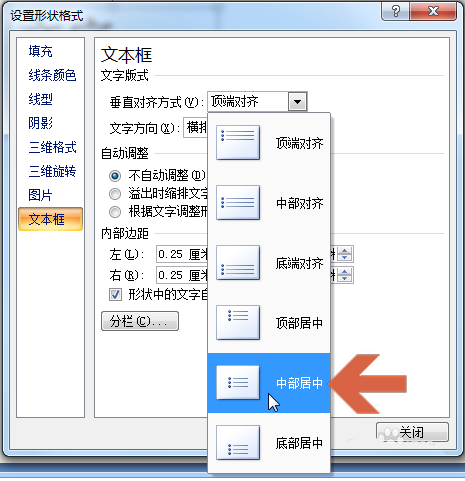Increase the upper margin spinner value
Viewport: 465px width, 481px height.
[x=345, y=251]
